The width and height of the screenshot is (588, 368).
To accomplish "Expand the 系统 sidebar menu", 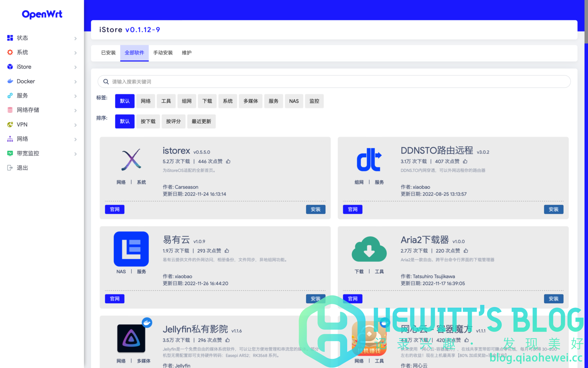I will pos(22,52).
